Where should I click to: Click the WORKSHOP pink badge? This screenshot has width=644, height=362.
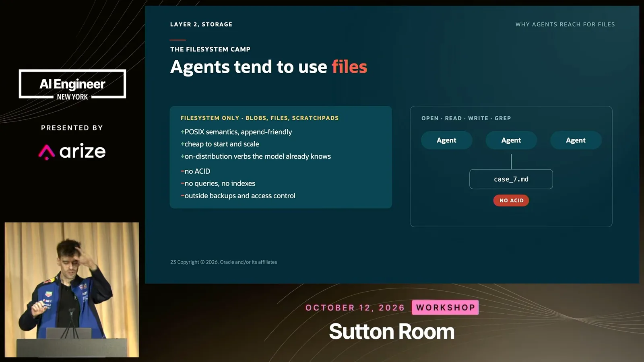coord(445,308)
